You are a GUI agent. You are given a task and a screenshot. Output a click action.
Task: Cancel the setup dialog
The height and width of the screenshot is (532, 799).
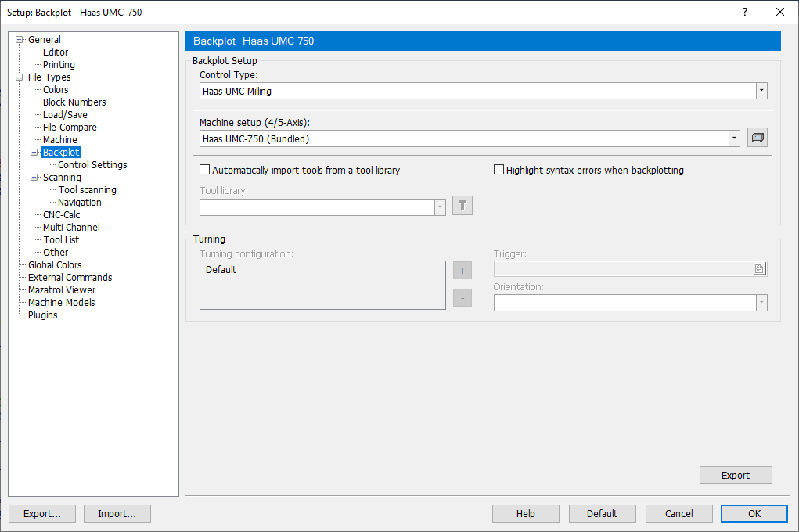(678, 514)
